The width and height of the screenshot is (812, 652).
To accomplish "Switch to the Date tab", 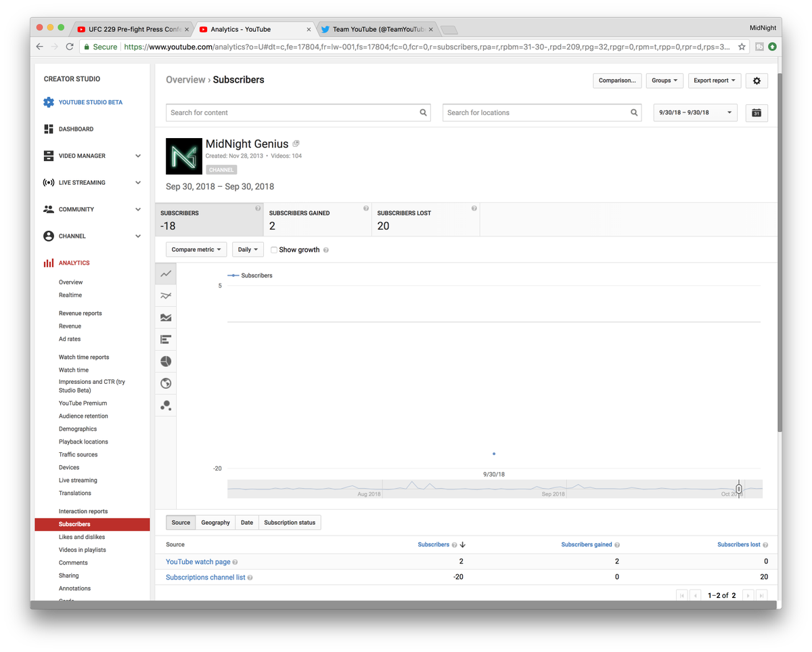I will click(247, 523).
